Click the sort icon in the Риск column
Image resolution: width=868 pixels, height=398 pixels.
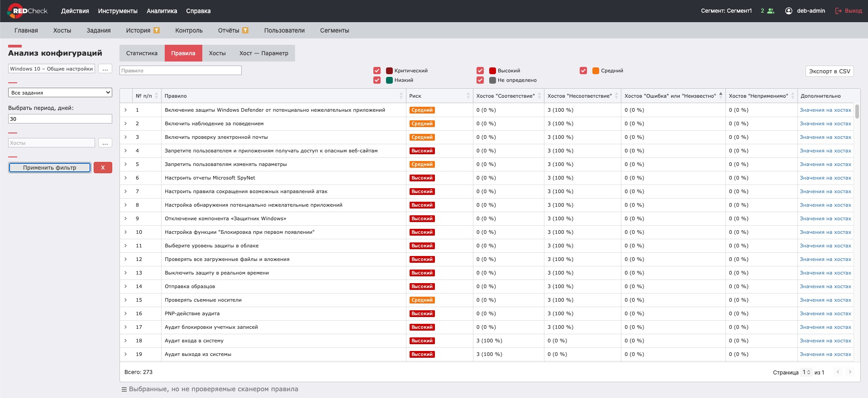[468, 96]
